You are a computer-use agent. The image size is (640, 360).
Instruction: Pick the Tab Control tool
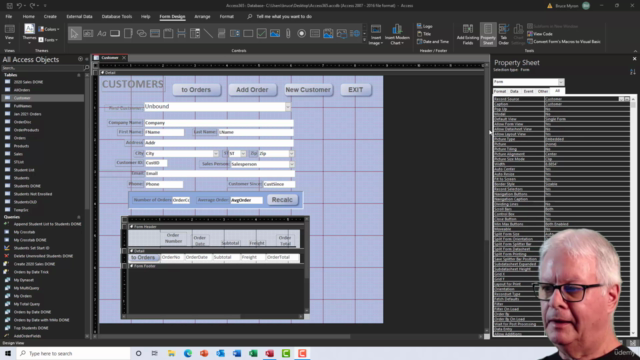point(128,33)
